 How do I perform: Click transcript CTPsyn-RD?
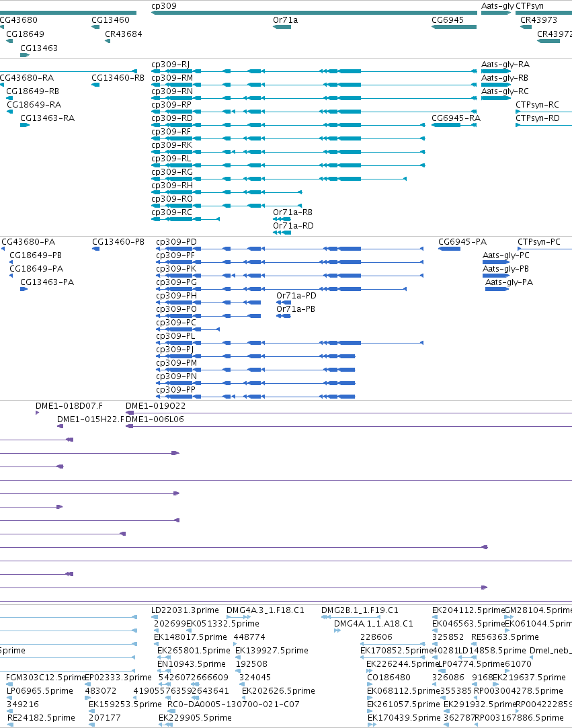point(538,118)
